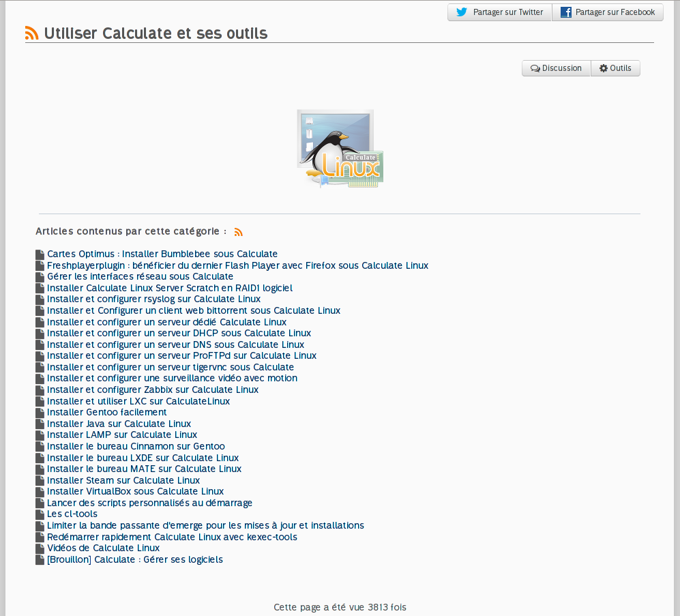Open 'Installer Steam sur Calculate Linux' link
The height and width of the screenshot is (616, 680).
point(123,481)
